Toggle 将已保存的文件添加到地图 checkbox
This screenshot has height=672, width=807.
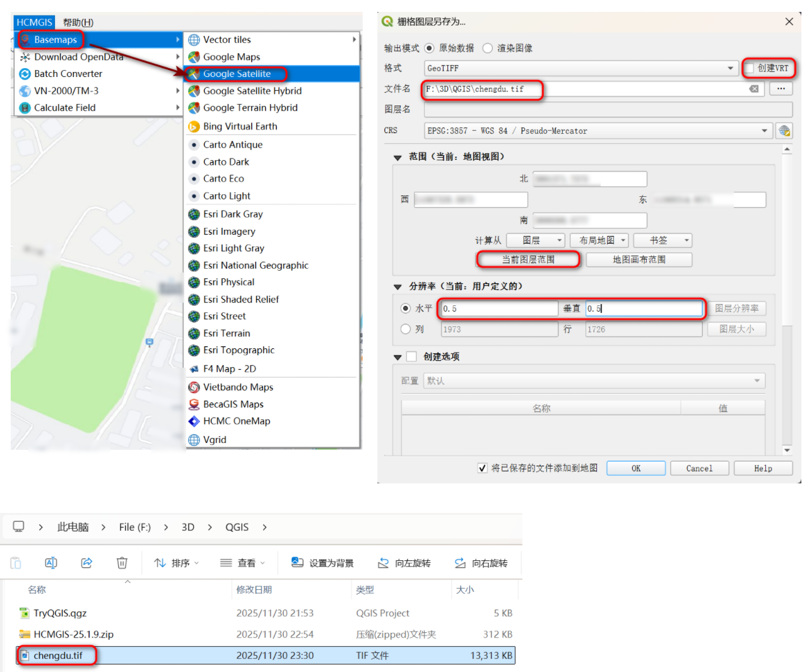tap(483, 468)
